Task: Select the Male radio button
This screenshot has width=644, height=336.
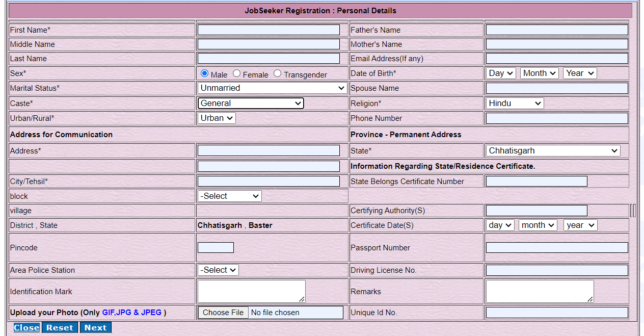Action: pyautogui.click(x=205, y=73)
